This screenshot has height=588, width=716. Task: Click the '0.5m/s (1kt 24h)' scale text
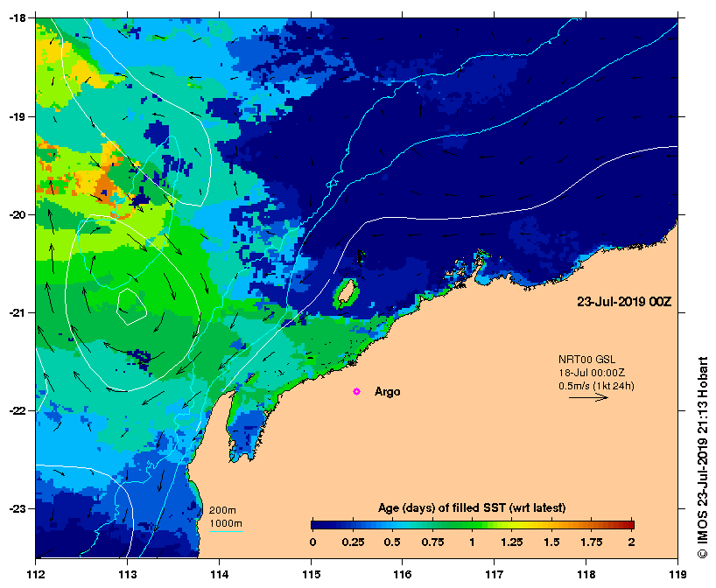coord(596,386)
